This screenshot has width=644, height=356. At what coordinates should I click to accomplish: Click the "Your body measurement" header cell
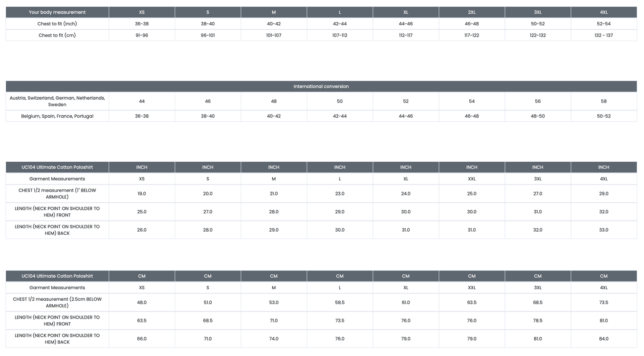pyautogui.click(x=57, y=12)
